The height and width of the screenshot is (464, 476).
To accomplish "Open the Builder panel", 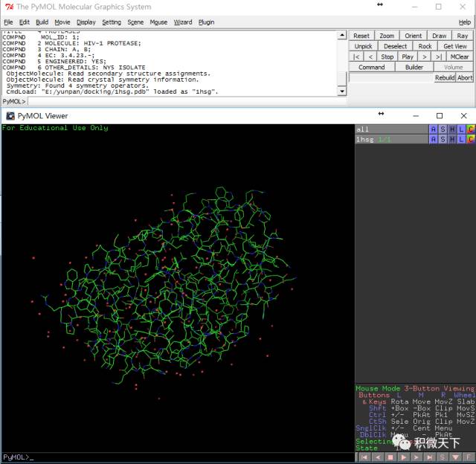I will click(x=414, y=67).
